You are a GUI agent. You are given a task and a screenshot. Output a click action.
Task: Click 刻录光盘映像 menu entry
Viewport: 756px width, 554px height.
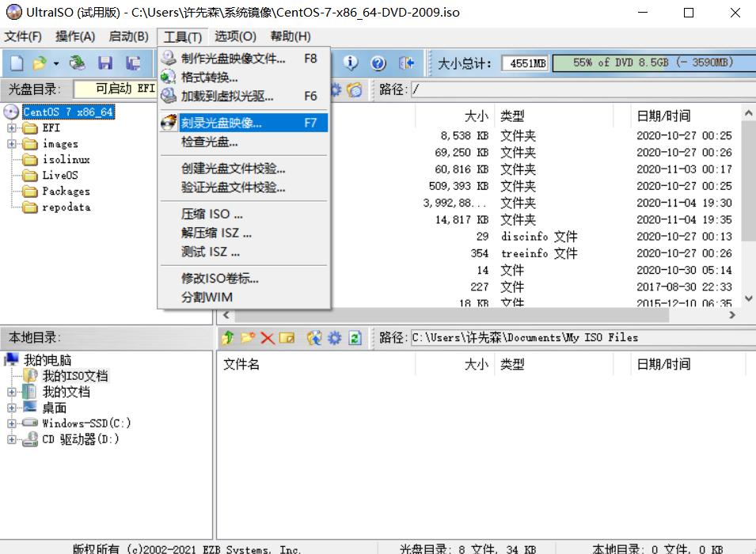pyautogui.click(x=244, y=123)
